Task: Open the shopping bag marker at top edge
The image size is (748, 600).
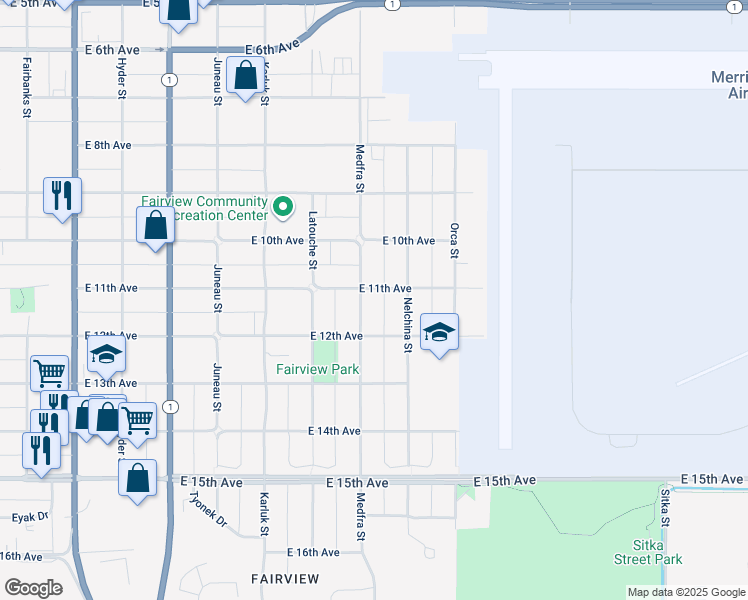Action: (178, 10)
